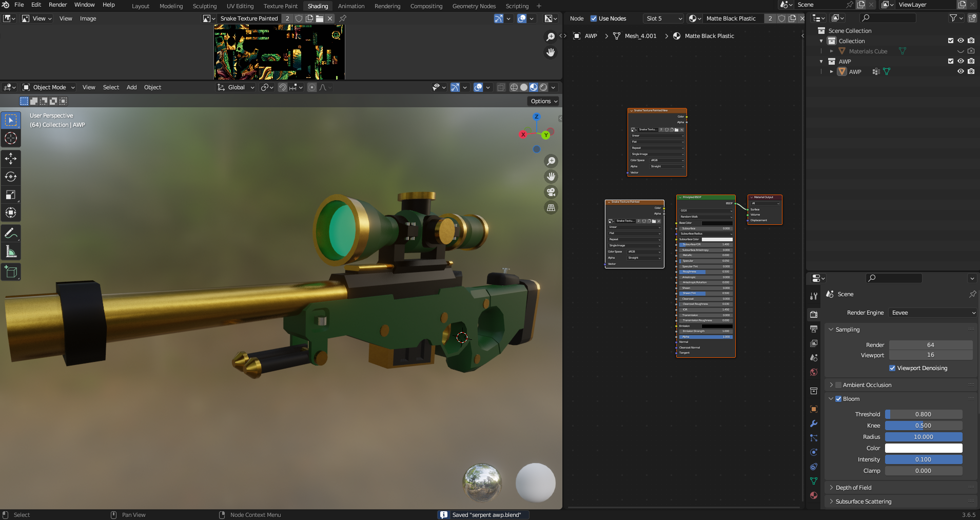Click the Add Cube tool icon
The image size is (980, 520).
tap(11, 272)
